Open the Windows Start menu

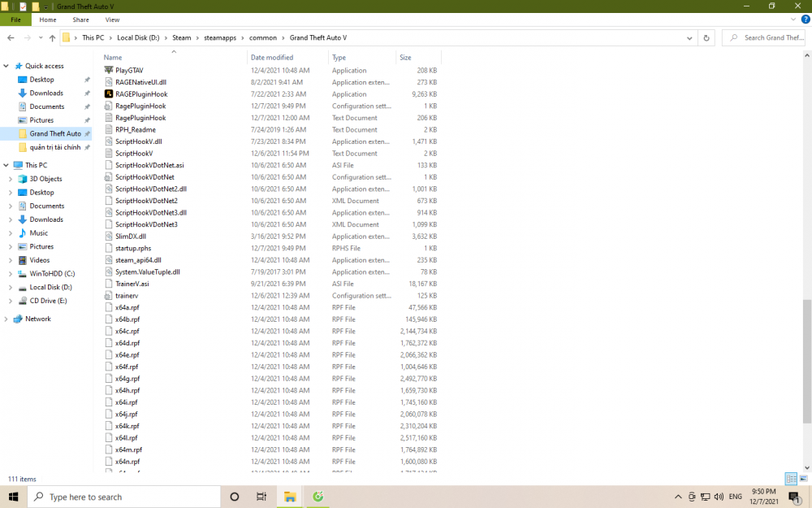pyautogui.click(x=14, y=497)
